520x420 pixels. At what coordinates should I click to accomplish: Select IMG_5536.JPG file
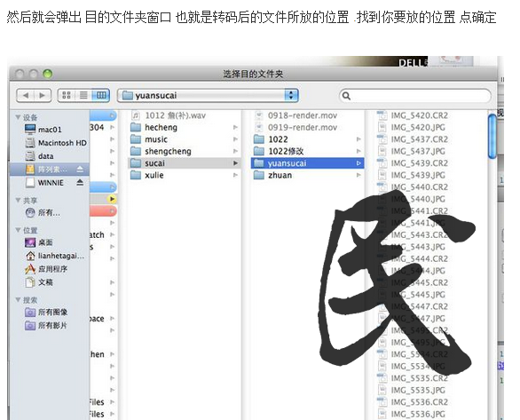point(412,414)
